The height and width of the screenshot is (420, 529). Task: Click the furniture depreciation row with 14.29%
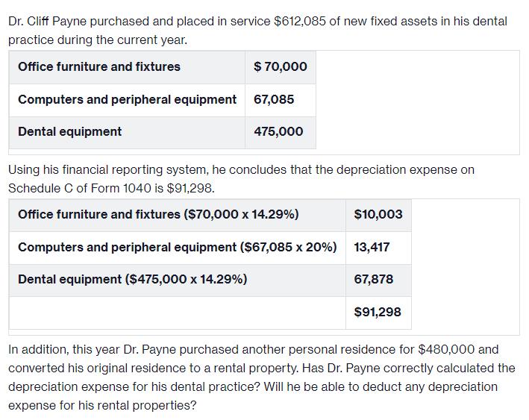[158, 215]
